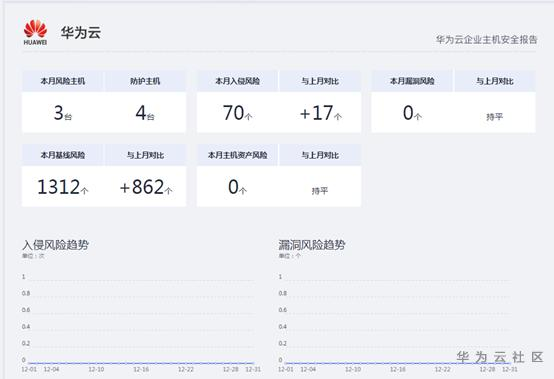The height and width of the screenshot is (379, 554).
Task: Click 与上月对比 label next to 本月漏洞风险
Action: point(495,81)
